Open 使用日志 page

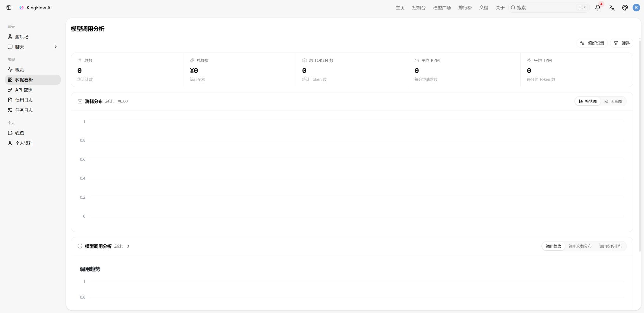(33, 100)
